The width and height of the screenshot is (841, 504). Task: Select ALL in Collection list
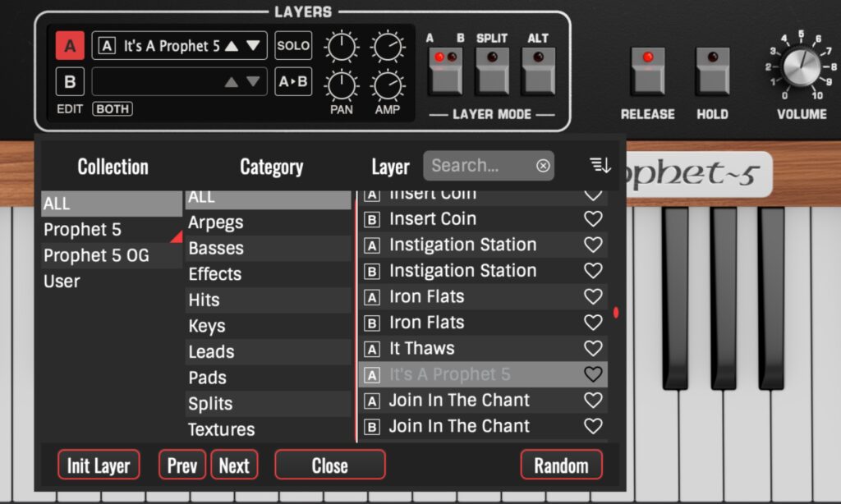(x=112, y=204)
